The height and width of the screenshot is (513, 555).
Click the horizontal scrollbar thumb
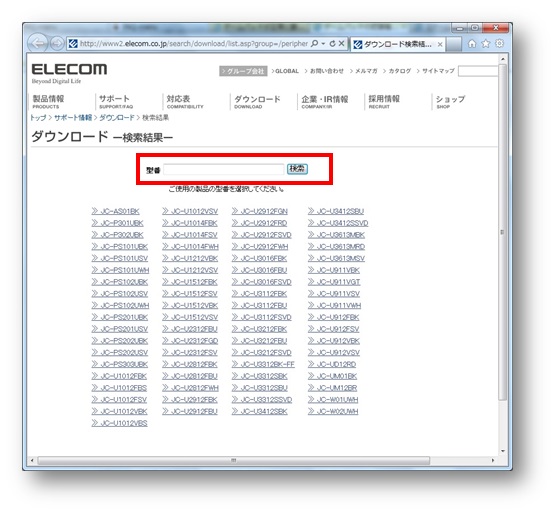234,461
